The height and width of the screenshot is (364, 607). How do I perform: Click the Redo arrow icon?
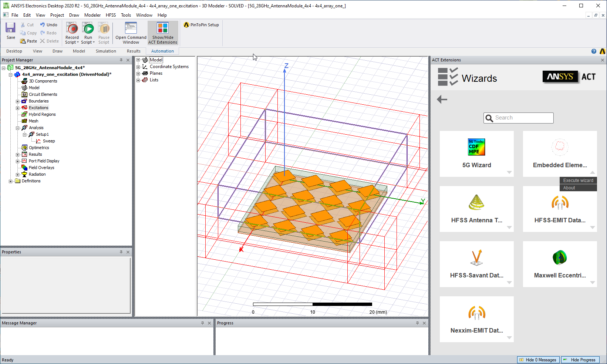tap(43, 33)
